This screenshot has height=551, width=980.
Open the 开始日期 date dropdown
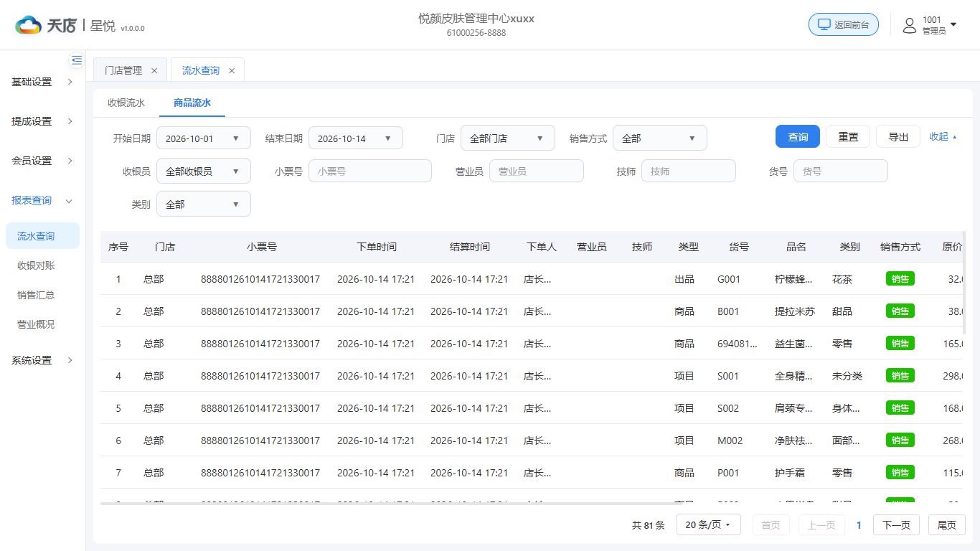[204, 138]
